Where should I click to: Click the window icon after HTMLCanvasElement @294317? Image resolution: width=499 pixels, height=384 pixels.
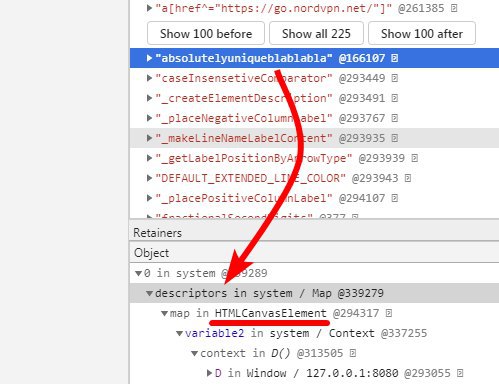click(389, 313)
